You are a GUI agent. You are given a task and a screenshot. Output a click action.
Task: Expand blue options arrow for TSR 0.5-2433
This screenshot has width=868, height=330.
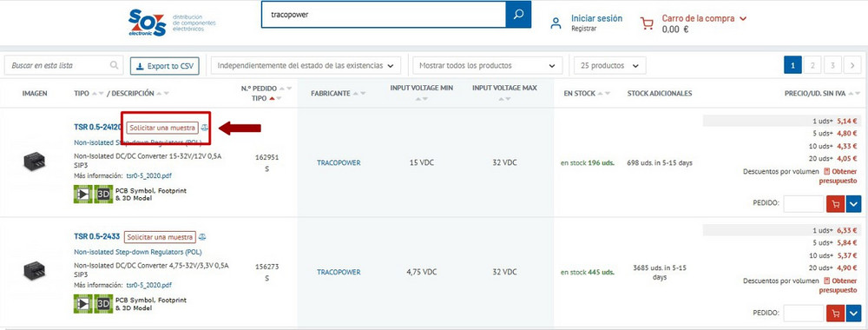point(853,313)
